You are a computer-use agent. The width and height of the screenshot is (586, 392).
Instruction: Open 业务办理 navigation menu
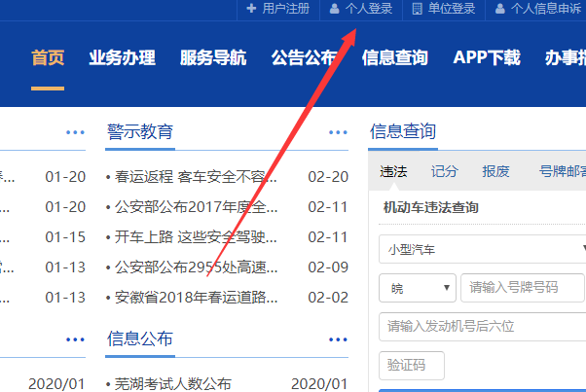tap(123, 57)
